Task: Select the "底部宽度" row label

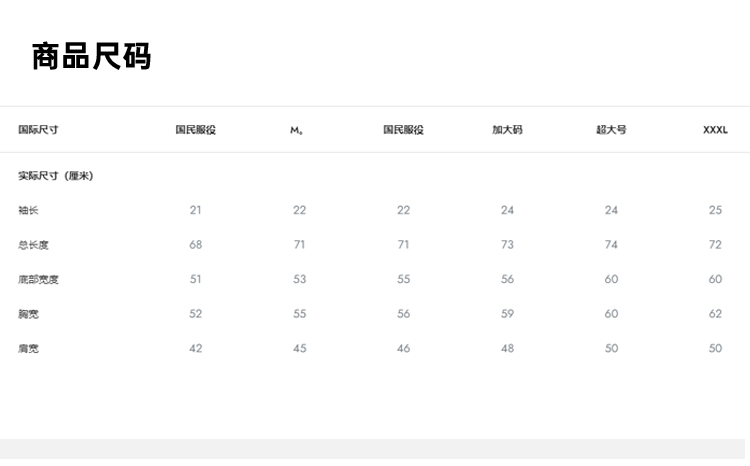Action: click(x=38, y=280)
